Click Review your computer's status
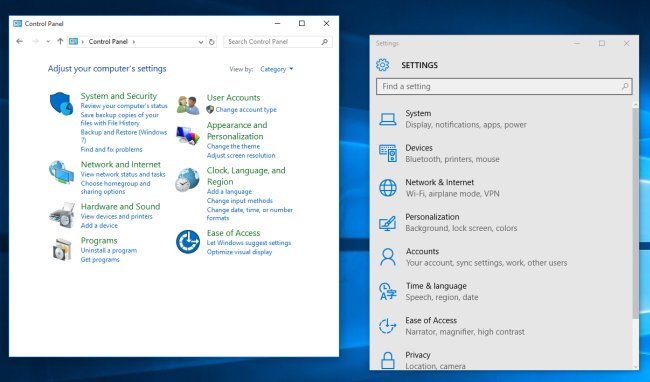The width and height of the screenshot is (650, 382). pyautogui.click(x=124, y=106)
